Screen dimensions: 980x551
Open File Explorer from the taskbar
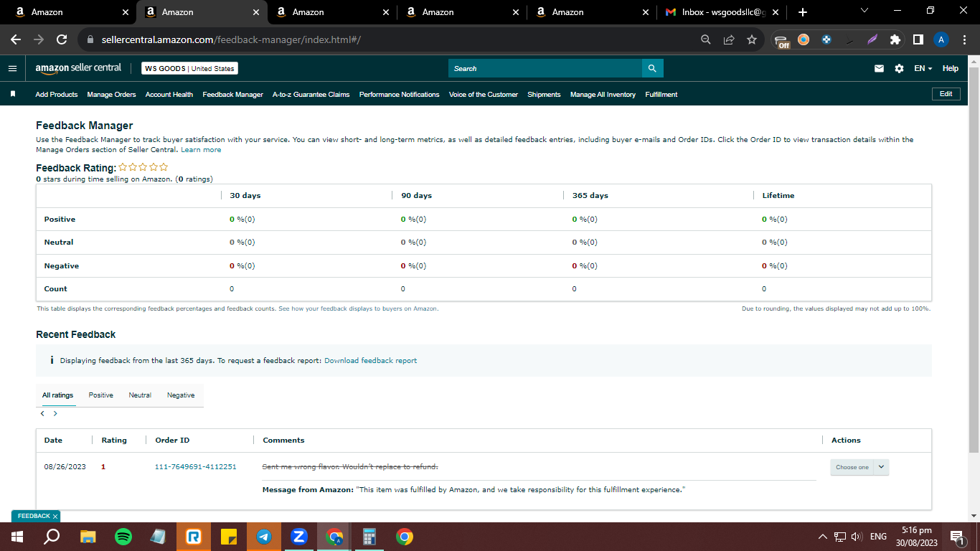point(88,537)
